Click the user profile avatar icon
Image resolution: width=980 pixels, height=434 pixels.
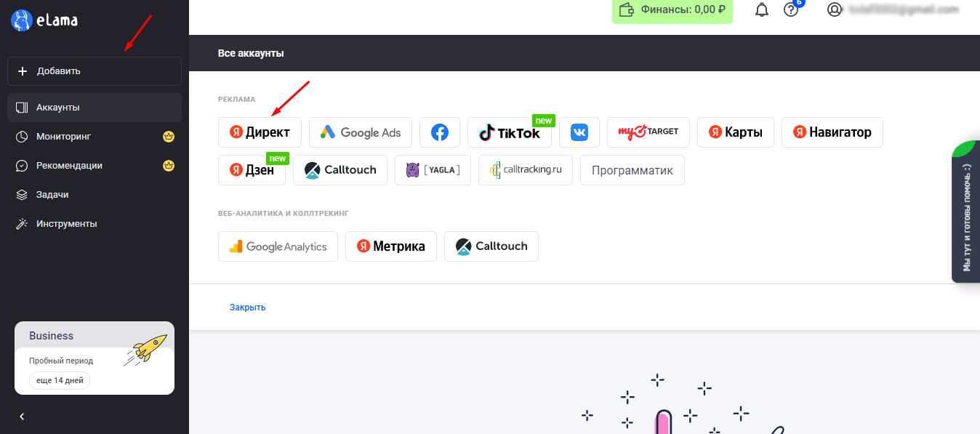[835, 9]
